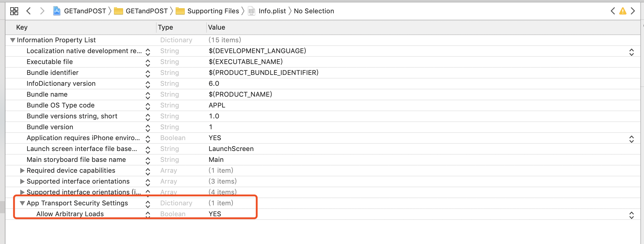The height and width of the screenshot is (244, 644).
Task: Open key stepper for Bundle OS Type code
Action: click(148, 106)
